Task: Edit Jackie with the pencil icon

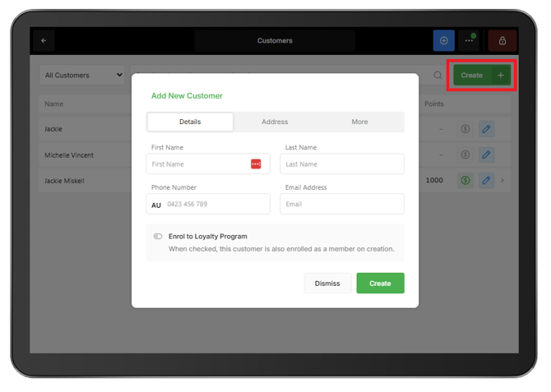Action: click(486, 129)
